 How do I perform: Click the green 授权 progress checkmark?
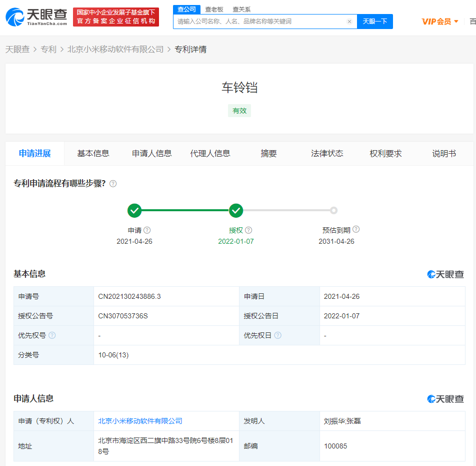click(235, 211)
